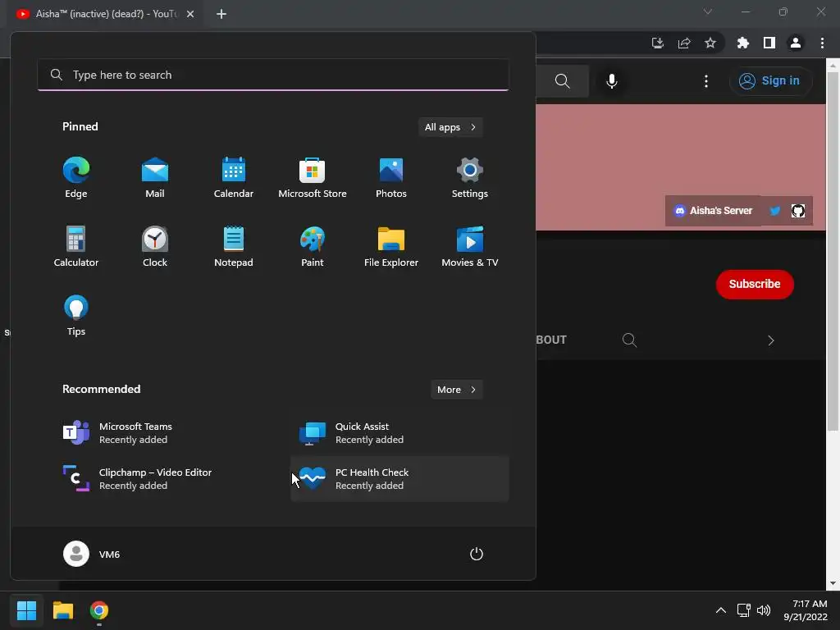This screenshot has height=630, width=840.
Task: Open YouTube settings three-dot menu
Action: (x=706, y=81)
